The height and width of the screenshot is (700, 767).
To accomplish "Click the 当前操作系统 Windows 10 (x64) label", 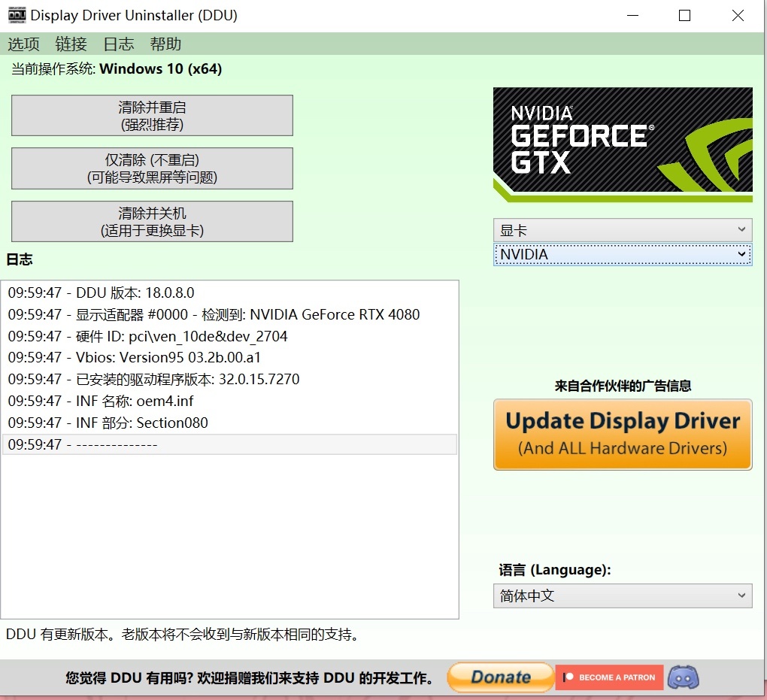I will pyautogui.click(x=117, y=69).
